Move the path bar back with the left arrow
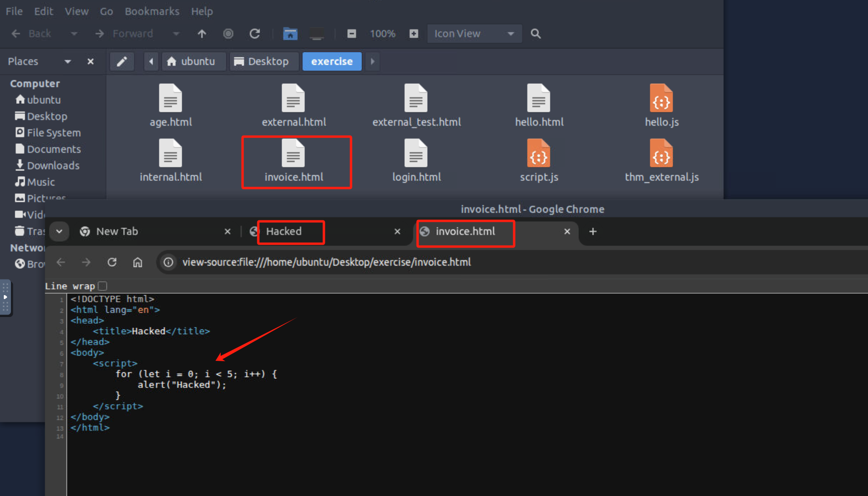868x496 pixels. click(x=151, y=61)
